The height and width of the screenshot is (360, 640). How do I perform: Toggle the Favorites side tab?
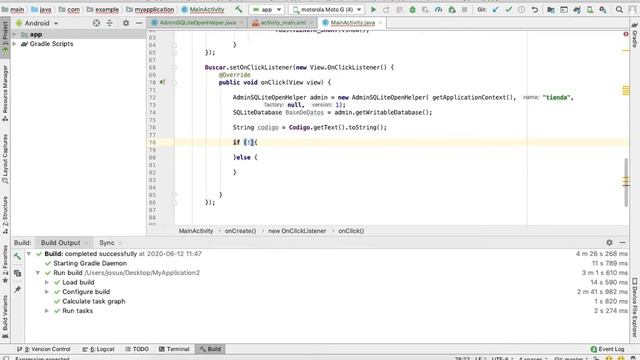point(5,264)
